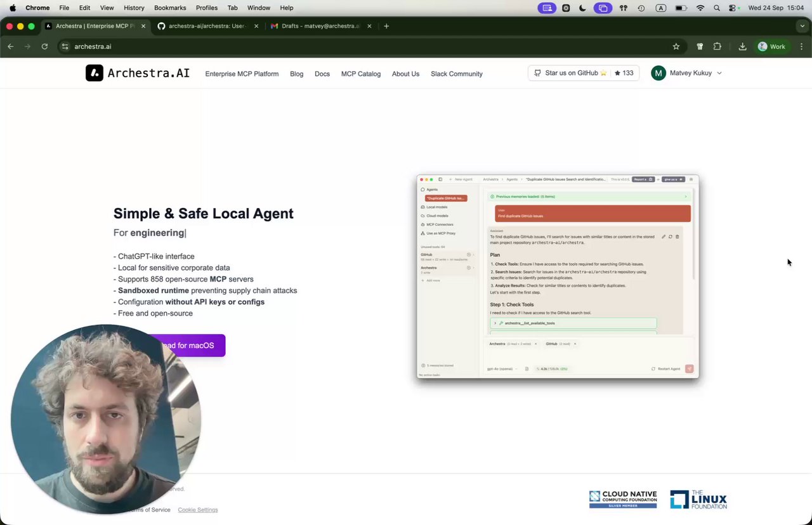The width and height of the screenshot is (812, 525).
Task: Click The Linux Foundation logo
Action: click(x=698, y=500)
